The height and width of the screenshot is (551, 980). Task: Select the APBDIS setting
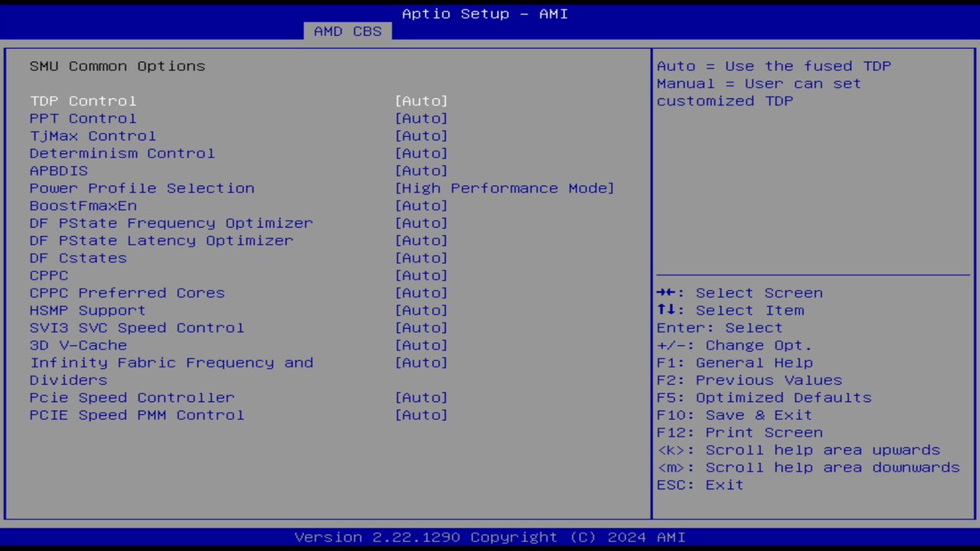(x=59, y=171)
